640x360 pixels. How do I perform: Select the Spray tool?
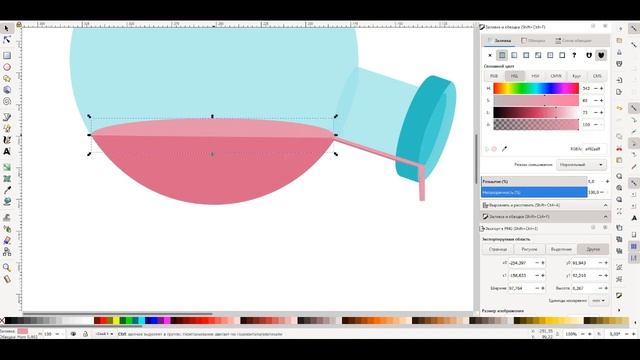[x=7, y=229]
